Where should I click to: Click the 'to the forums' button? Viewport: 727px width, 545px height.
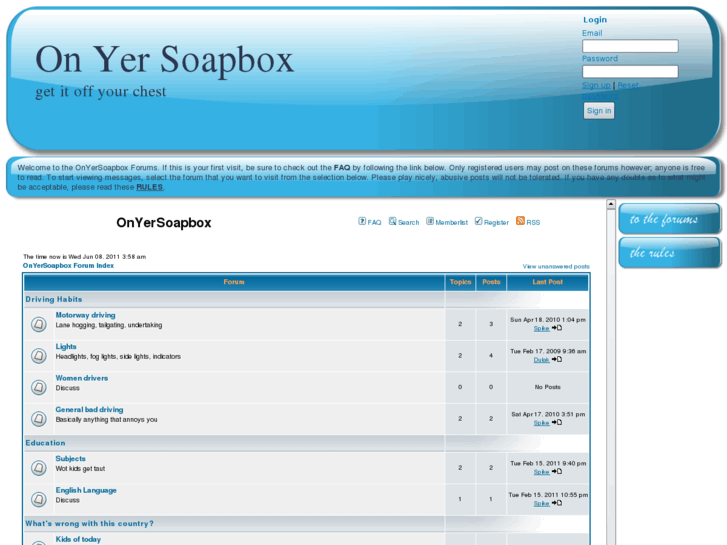click(670, 218)
